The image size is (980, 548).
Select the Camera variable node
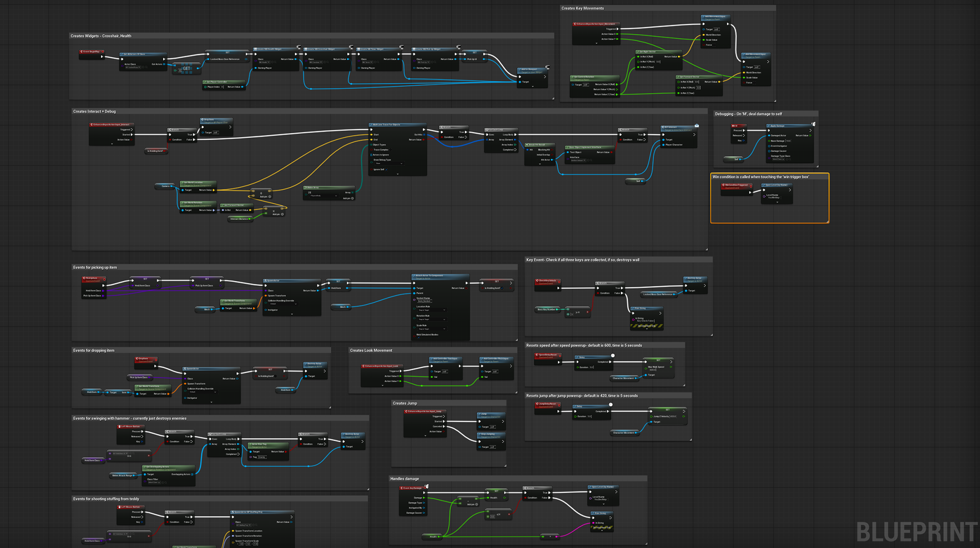[x=166, y=186]
